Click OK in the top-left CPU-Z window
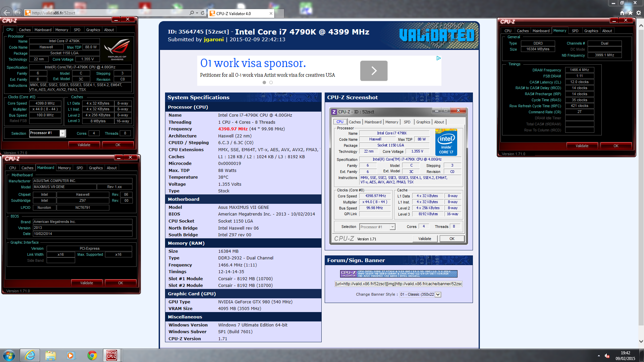Image resolution: width=644 pixels, height=362 pixels. 118,145
